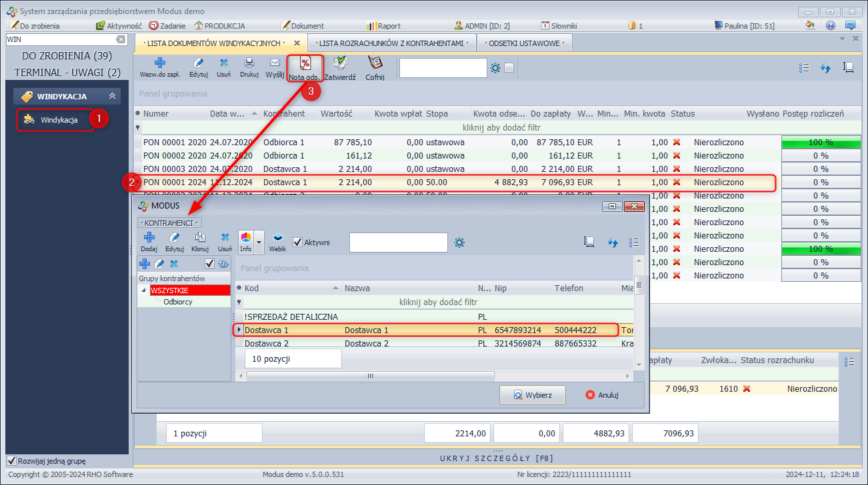The image size is (868, 485).
Task: Click the Anuluj button
Action: [601, 394]
